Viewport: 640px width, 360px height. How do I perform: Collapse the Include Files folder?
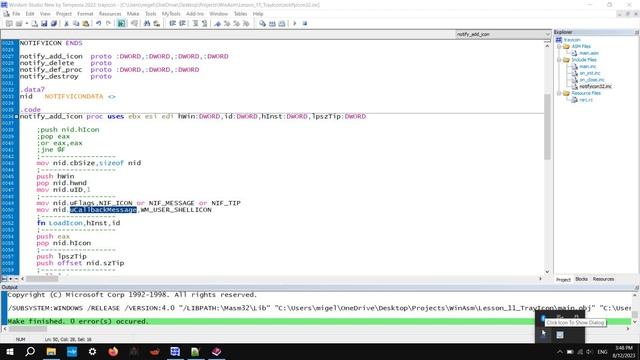(x=559, y=60)
